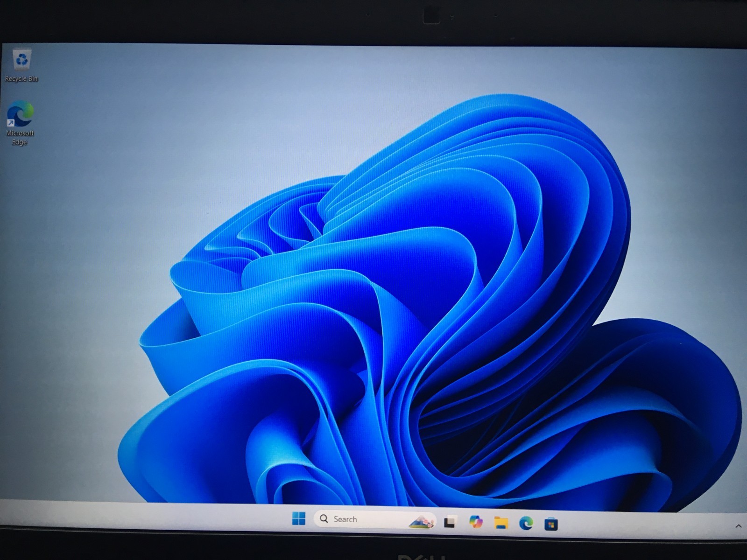The image size is (747, 560).
Task: Open File Explorer from the taskbar
Action: (x=501, y=523)
